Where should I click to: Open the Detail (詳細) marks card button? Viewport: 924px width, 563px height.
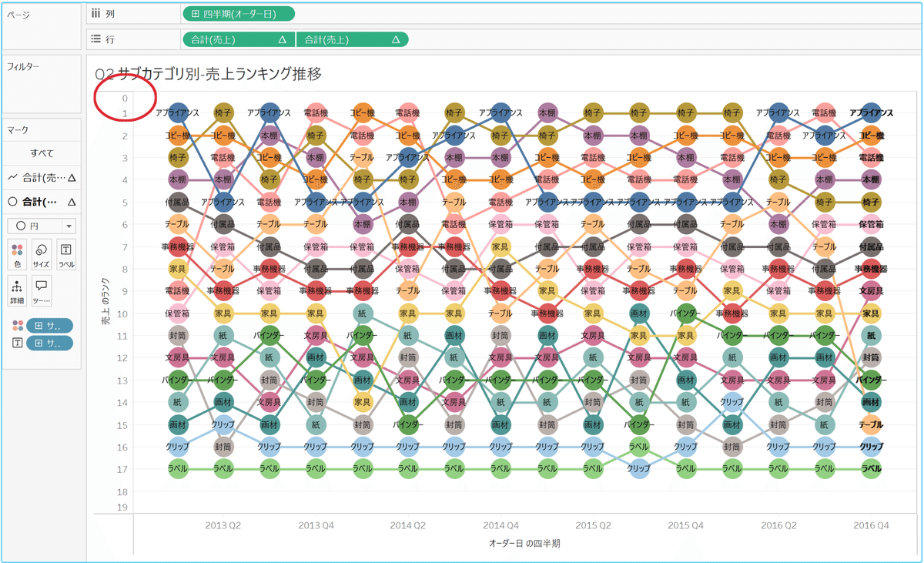coord(17,290)
